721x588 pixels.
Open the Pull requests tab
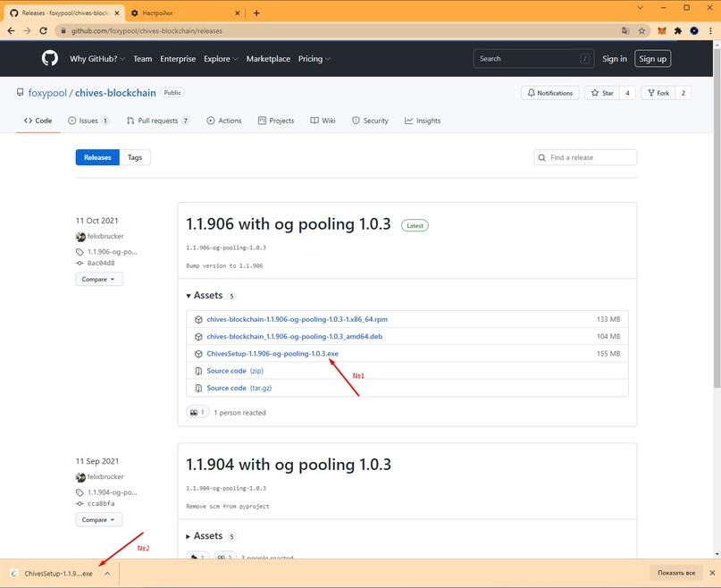tap(158, 121)
